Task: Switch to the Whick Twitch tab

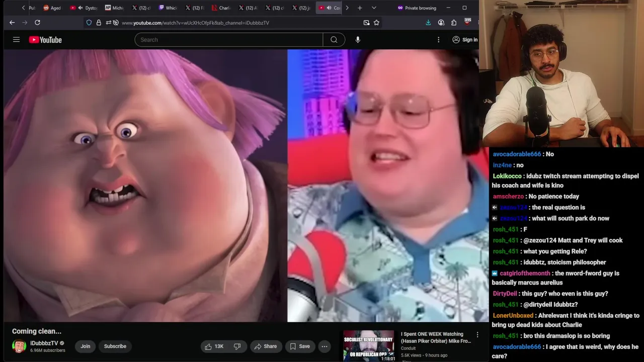Action: tap(168, 8)
